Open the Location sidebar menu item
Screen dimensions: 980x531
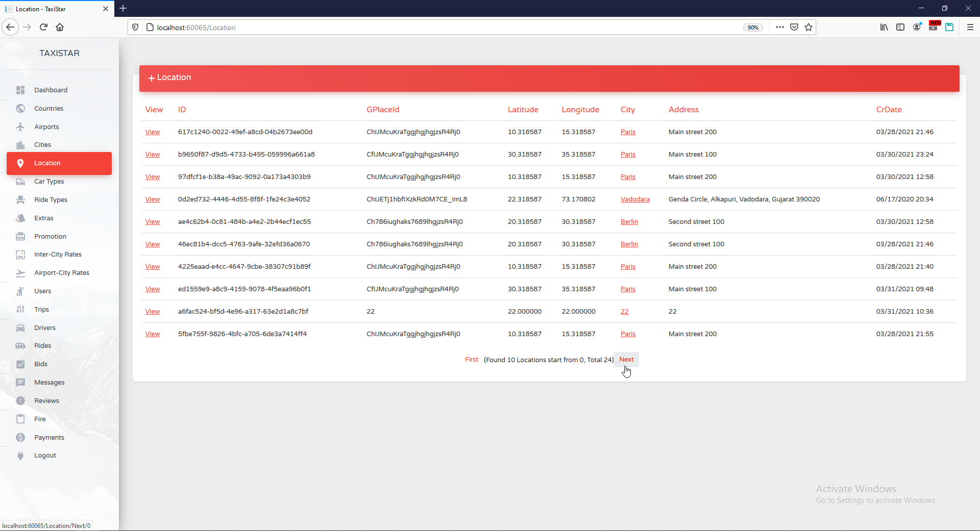pos(59,163)
